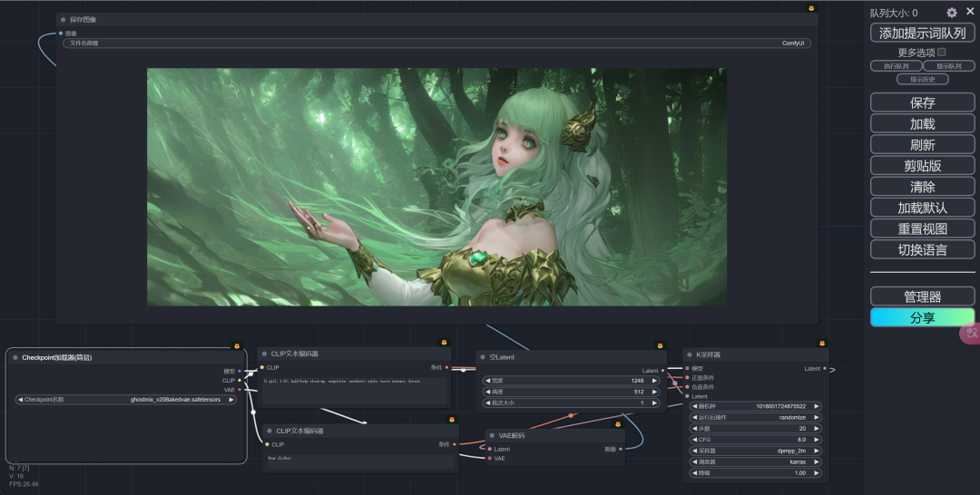Click the 清除 button
Viewport: 980px width, 495px height.
(x=923, y=187)
